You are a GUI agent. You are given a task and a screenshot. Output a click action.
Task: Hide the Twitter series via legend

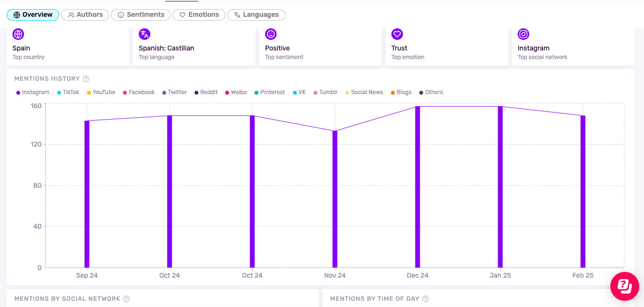coord(174,92)
